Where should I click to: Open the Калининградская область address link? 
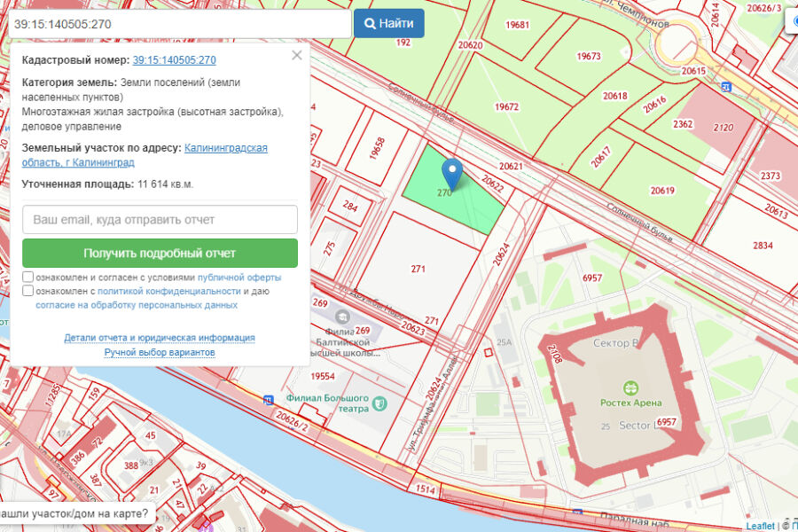(225, 148)
